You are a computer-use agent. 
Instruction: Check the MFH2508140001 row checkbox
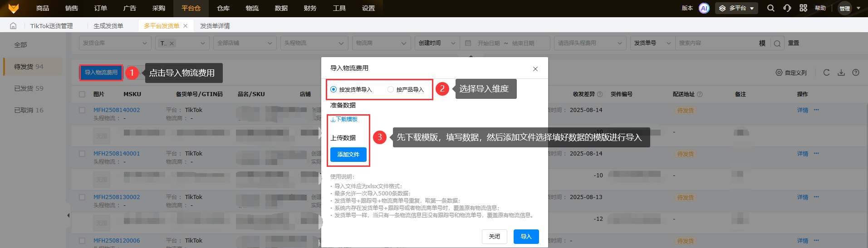82,154
